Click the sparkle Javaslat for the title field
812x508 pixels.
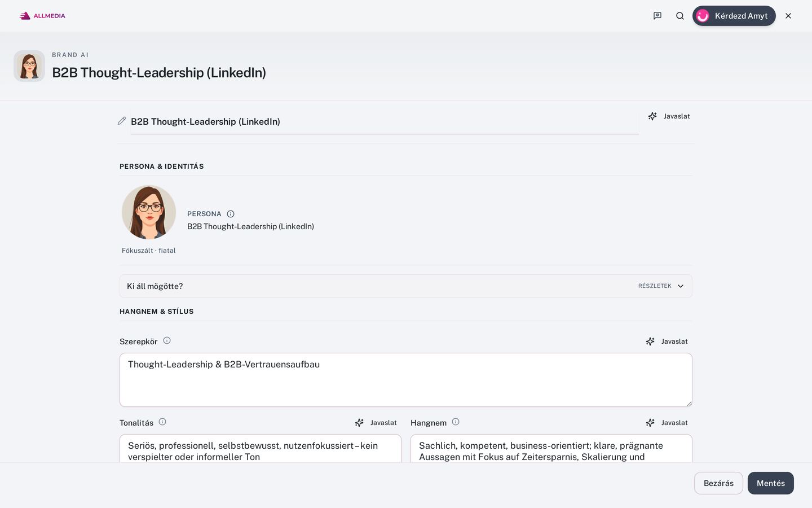[x=669, y=116]
